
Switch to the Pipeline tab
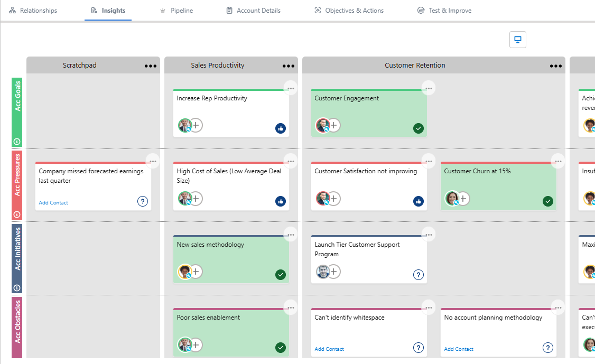click(176, 11)
